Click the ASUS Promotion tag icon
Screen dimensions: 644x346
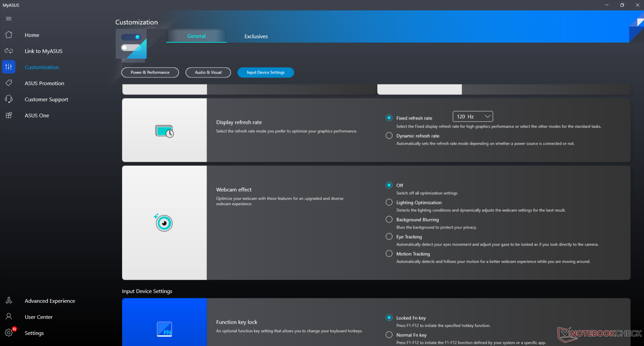tap(9, 83)
